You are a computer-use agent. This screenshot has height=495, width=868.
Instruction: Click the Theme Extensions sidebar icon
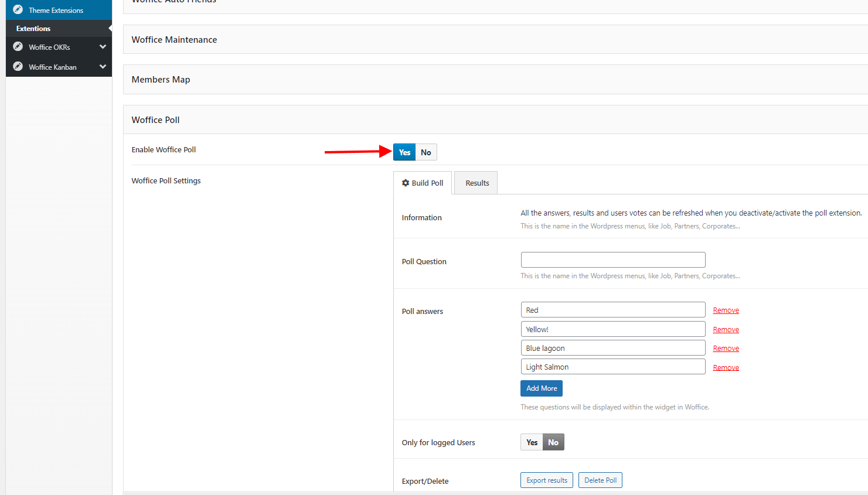point(18,10)
